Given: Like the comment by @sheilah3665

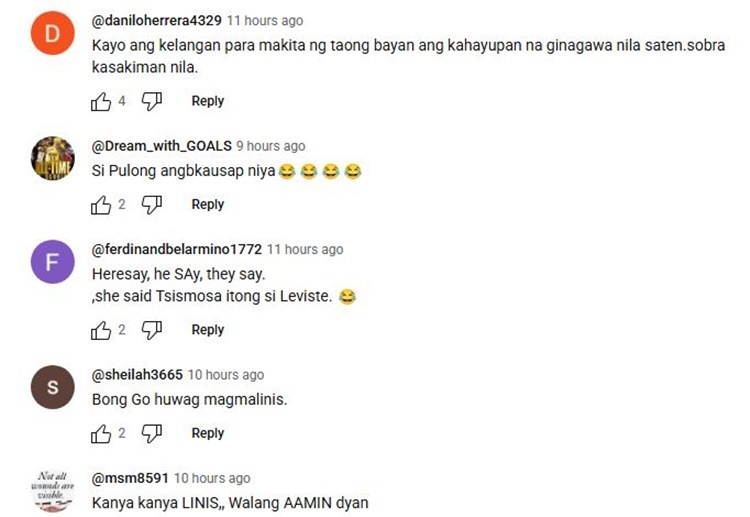Looking at the screenshot, I should tap(101, 433).
